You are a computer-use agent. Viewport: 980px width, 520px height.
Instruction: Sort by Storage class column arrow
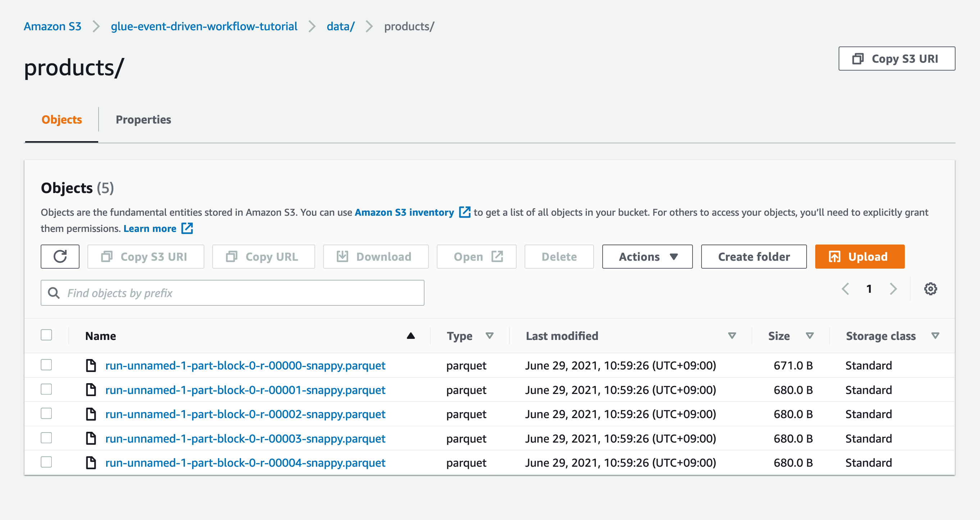(935, 336)
